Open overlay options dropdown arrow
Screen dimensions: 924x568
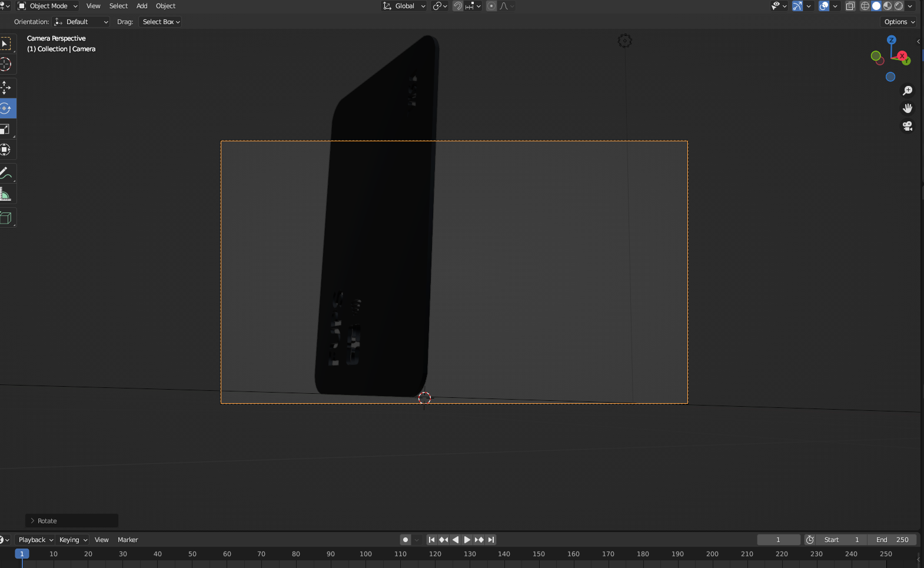(835, 6)
